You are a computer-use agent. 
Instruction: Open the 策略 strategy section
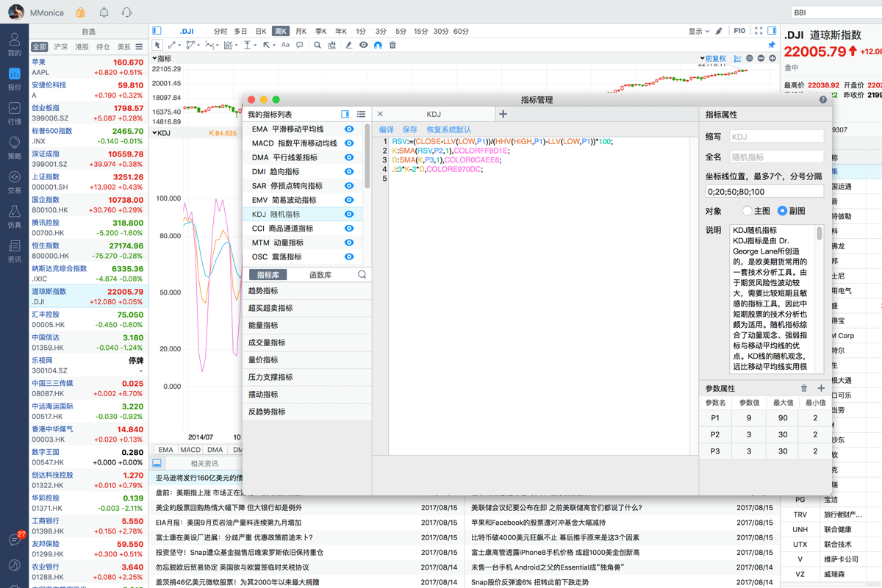tap(14, 147)
